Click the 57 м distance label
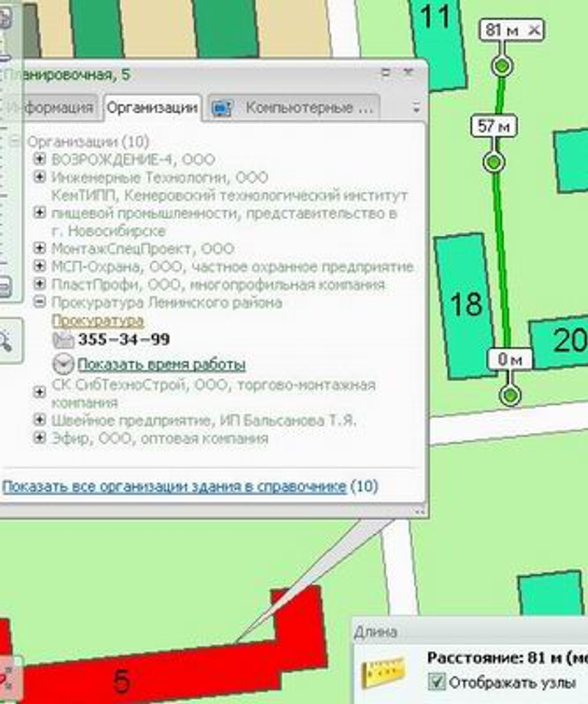This screenshot has width=588, height=704. point(494,126)
